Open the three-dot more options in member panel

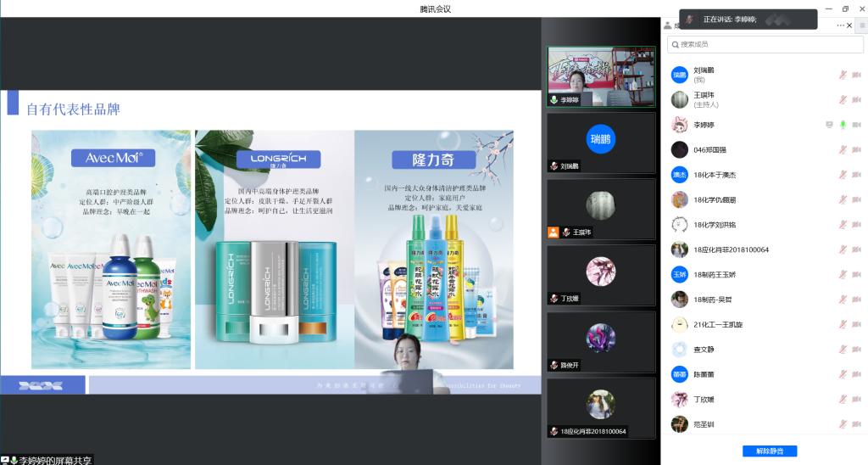coord(841,25)
